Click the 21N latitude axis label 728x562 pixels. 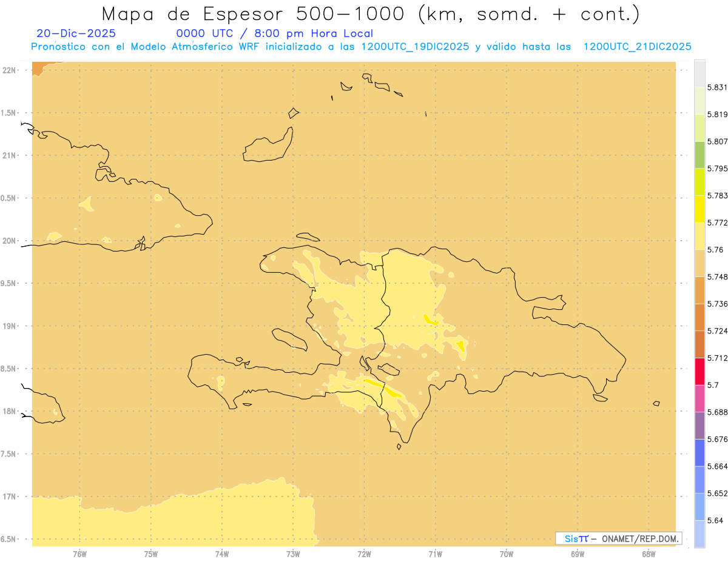10,155
